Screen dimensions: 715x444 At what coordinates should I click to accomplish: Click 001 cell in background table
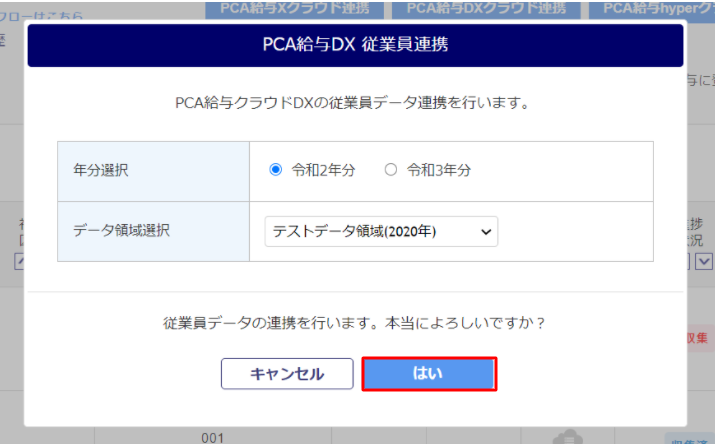point(212,438)
